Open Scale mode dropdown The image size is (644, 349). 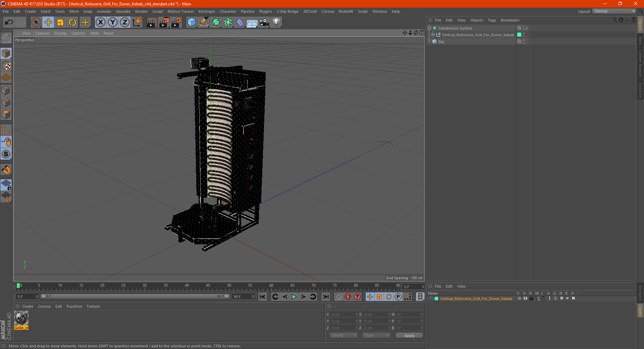(376, 335)
